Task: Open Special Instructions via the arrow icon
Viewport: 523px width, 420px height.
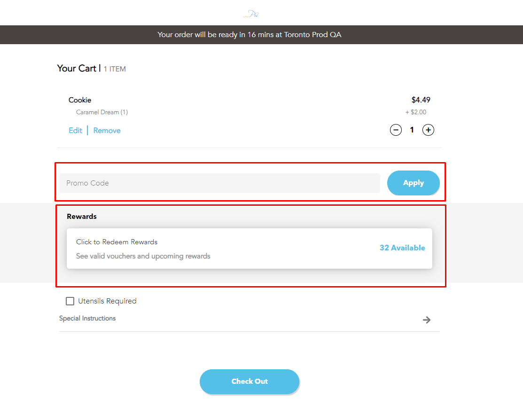Action: coord(426,320)
